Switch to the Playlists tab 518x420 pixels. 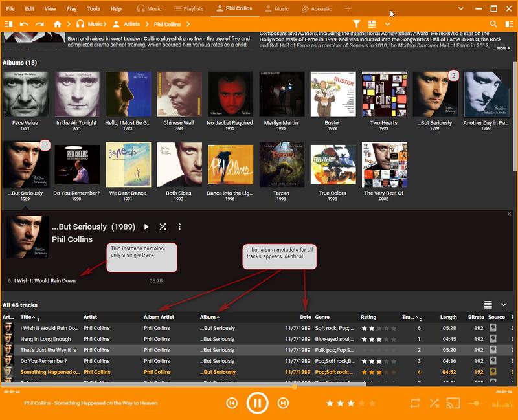(188, 9)
